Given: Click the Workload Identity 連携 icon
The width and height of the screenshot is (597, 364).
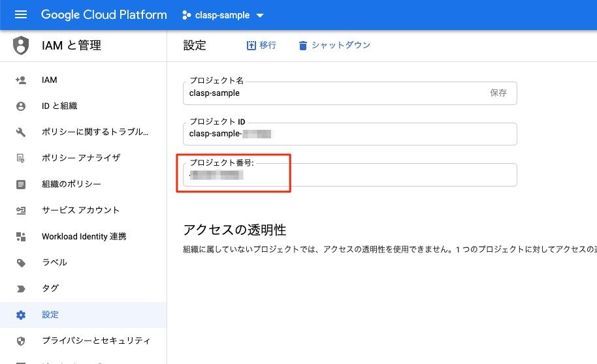Looking at the screenshot, I should (21, 237).
